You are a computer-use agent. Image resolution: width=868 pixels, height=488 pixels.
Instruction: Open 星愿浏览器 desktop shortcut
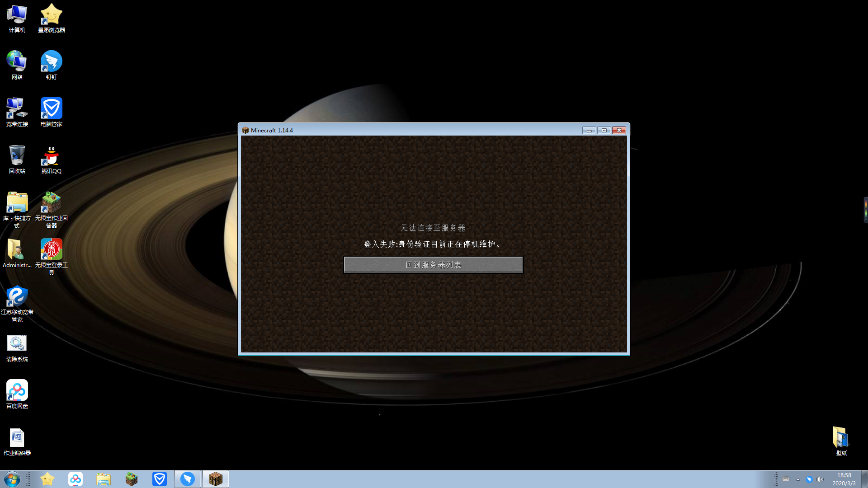coord(51,15)
